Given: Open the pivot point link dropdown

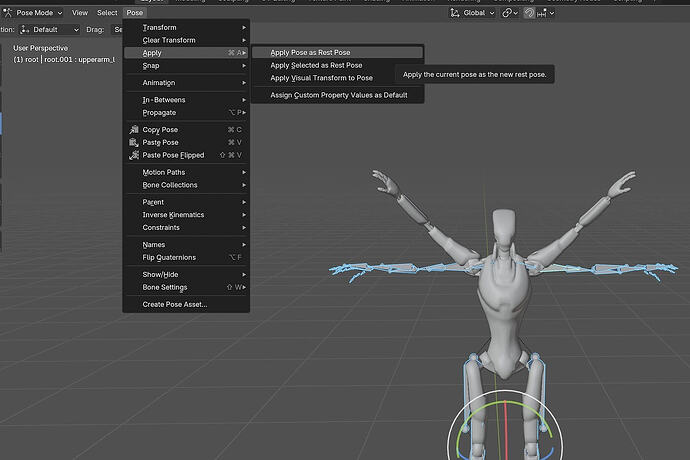Looking at the screenshot, I should click(x=511, y=13).
